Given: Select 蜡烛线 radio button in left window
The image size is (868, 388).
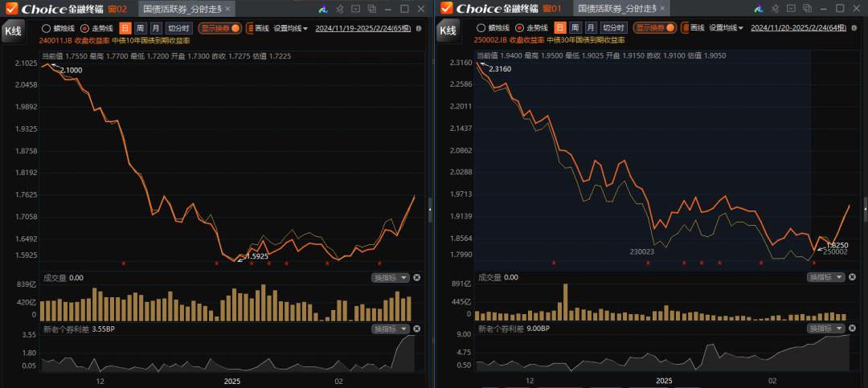Looking at the screenshot, I should pos(47,28).
